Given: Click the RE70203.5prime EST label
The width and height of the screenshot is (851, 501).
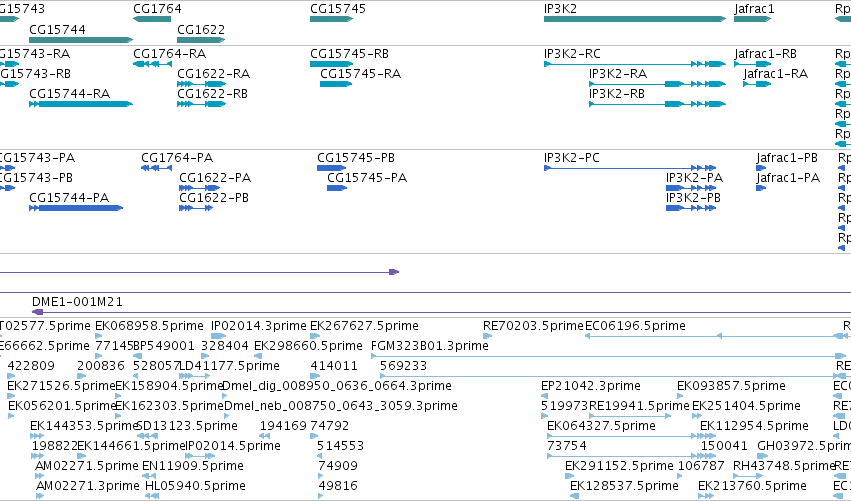Looking at the screenshot, I should point(533,326).
